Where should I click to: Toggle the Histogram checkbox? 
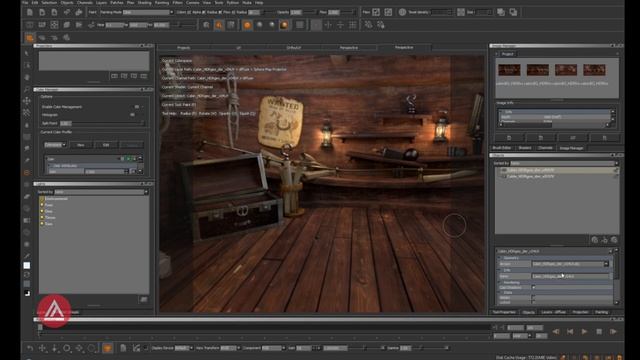point(132,115)
